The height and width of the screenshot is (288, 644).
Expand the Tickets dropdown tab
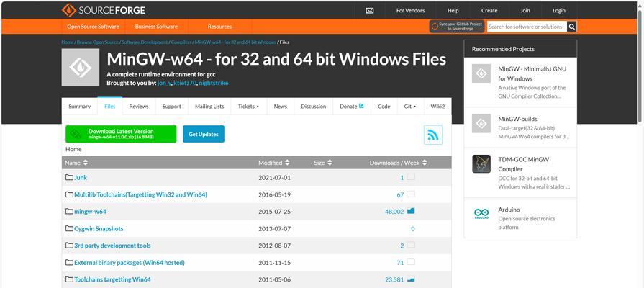248,106
